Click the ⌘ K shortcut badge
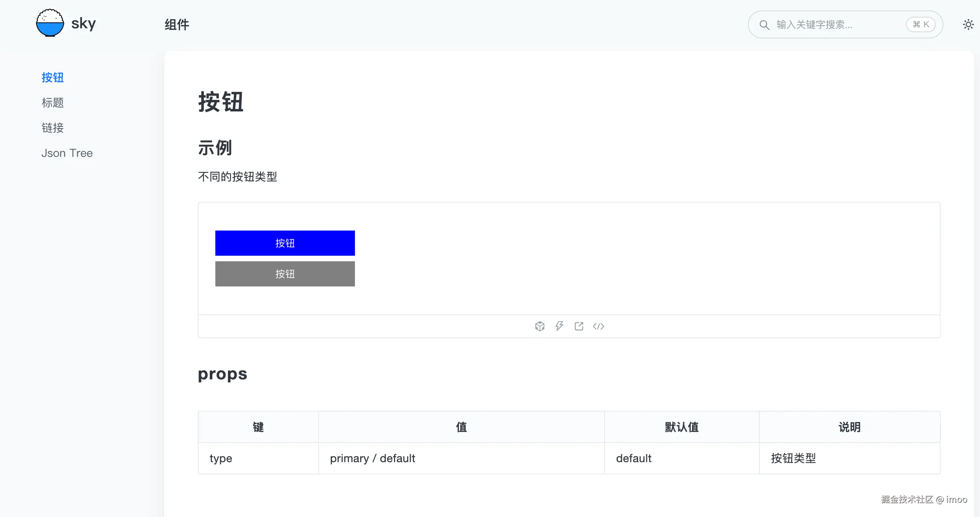 (920, 24)
